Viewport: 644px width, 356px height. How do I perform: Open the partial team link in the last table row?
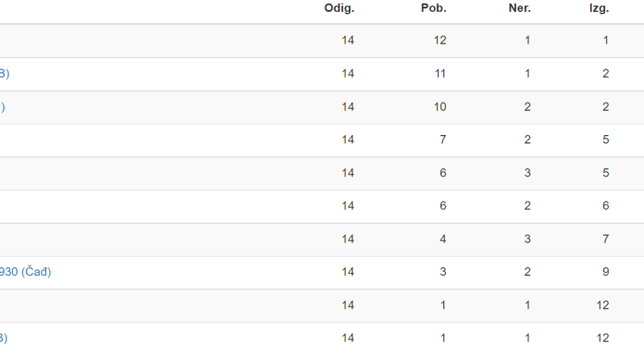[x=4, y=338]
